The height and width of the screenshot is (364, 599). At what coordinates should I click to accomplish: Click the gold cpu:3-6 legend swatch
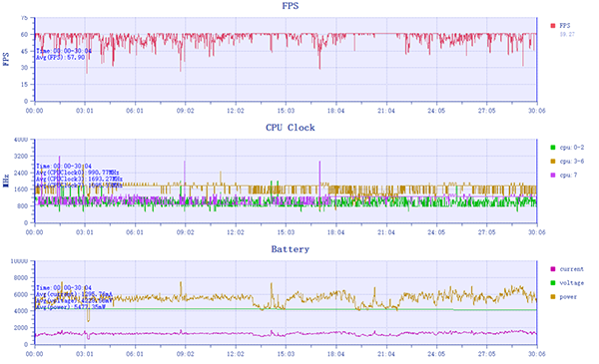(553, 162)
